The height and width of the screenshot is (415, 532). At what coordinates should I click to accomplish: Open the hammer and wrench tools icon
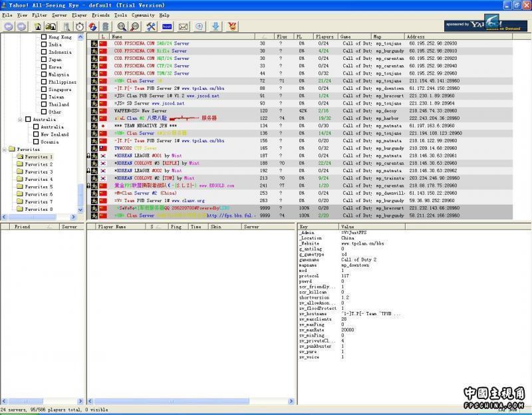click(x=151, y=27)
